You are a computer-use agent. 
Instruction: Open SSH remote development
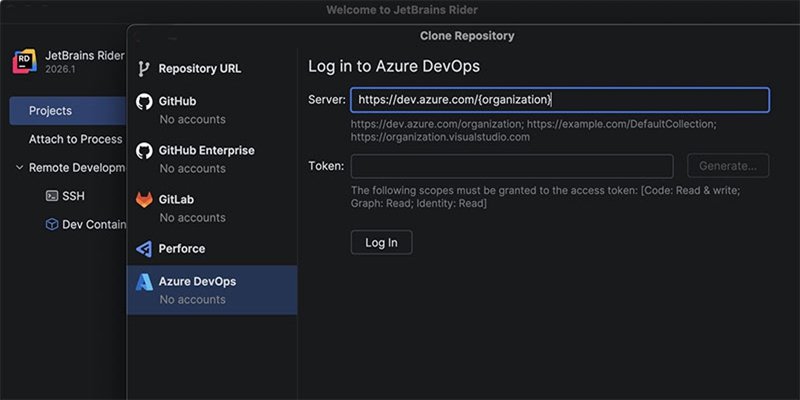73,196
